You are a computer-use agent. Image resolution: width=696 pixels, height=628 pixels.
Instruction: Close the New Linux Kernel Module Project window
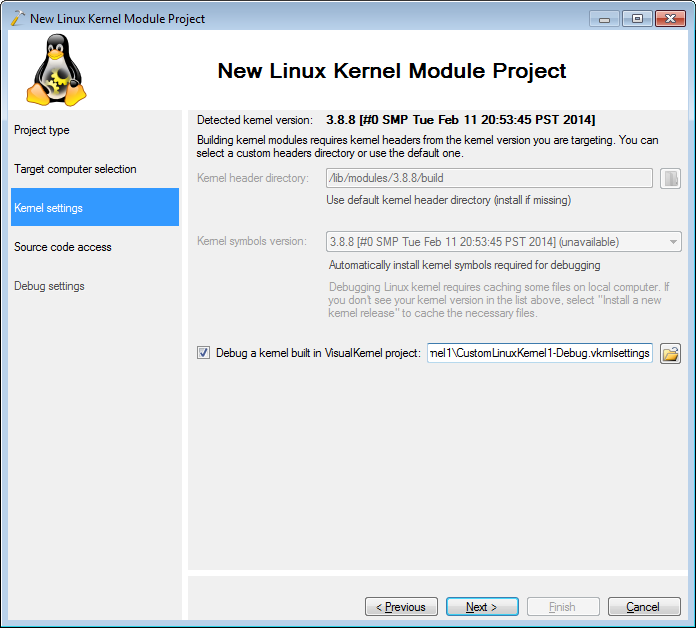[x=670, y=19]
